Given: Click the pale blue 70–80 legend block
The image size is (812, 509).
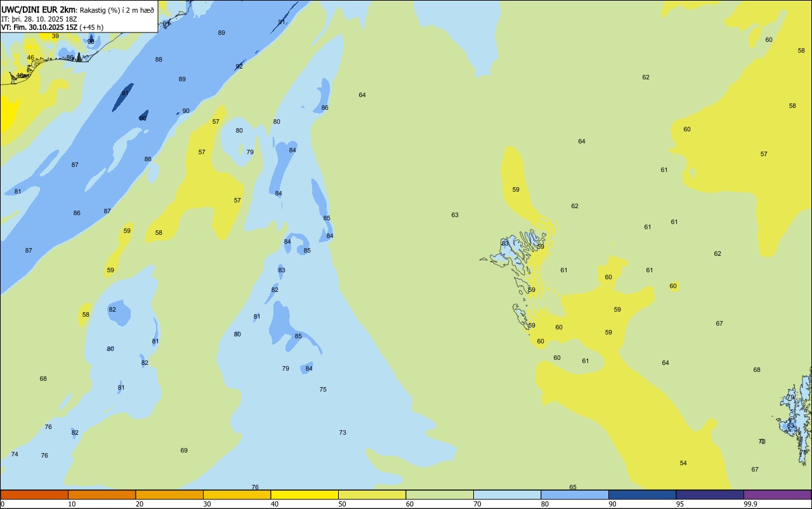Looking at the screenshot, I should (x=507, y=494).
